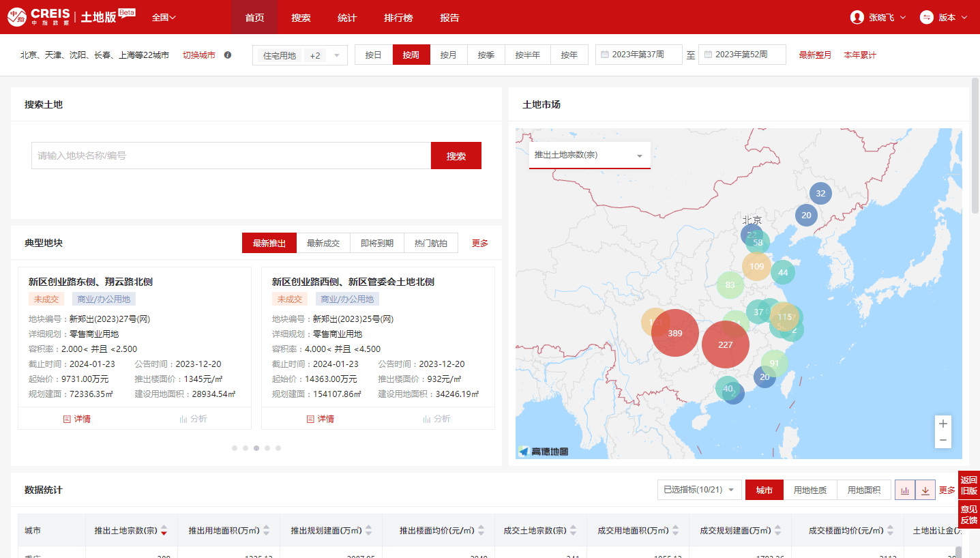
Task: Zoom in on the map
Action: (x=943, y=424)
